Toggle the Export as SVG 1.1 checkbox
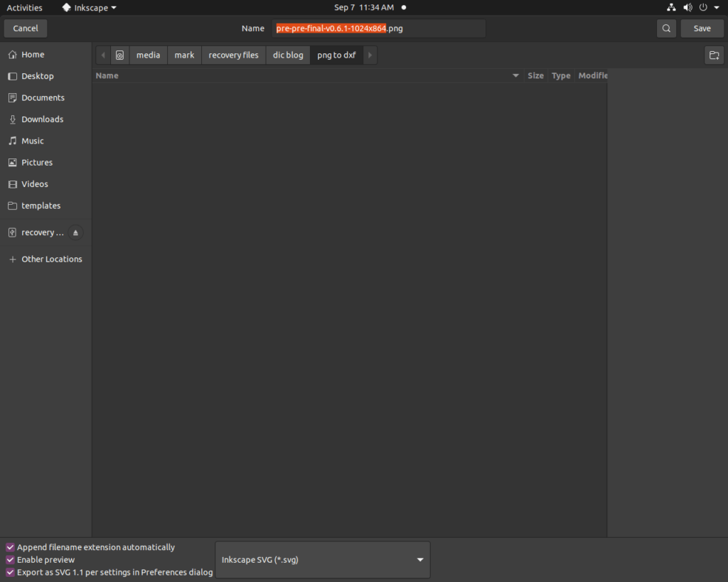This screenshot has height=582, width=728. (x=10, y=572)
